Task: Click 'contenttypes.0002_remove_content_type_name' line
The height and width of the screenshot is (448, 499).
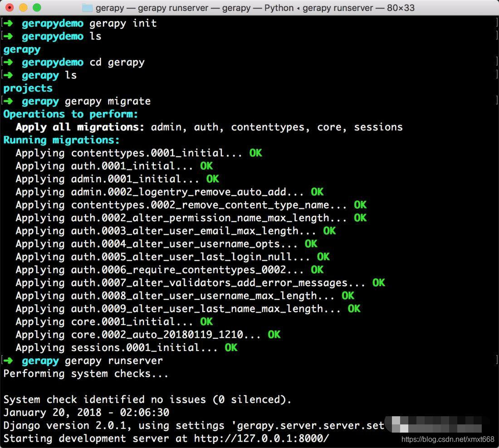Action: (191, 205)
